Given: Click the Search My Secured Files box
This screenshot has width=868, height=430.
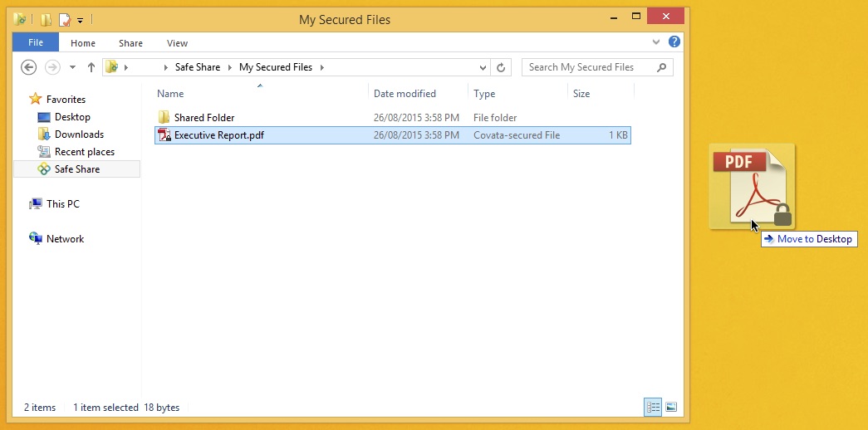Looking at the screenshot, I should click(x=590, y=67).
